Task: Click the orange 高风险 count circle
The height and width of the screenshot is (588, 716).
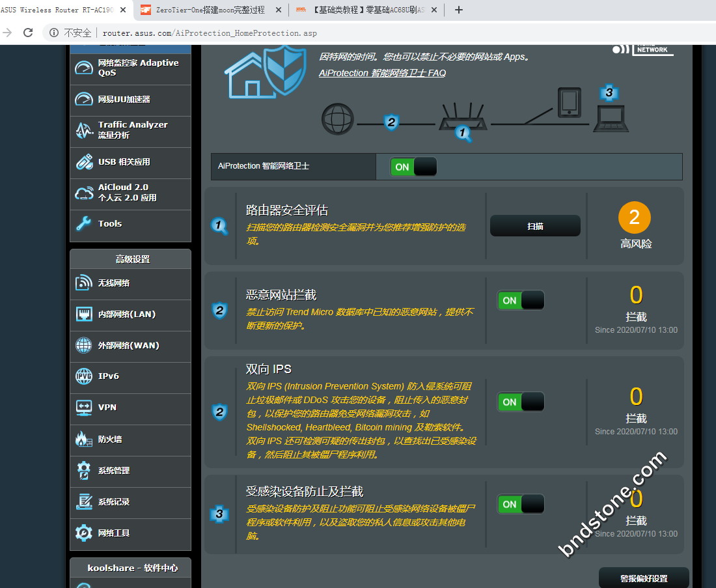Action: pyautogui.click(x=634, y=217)
